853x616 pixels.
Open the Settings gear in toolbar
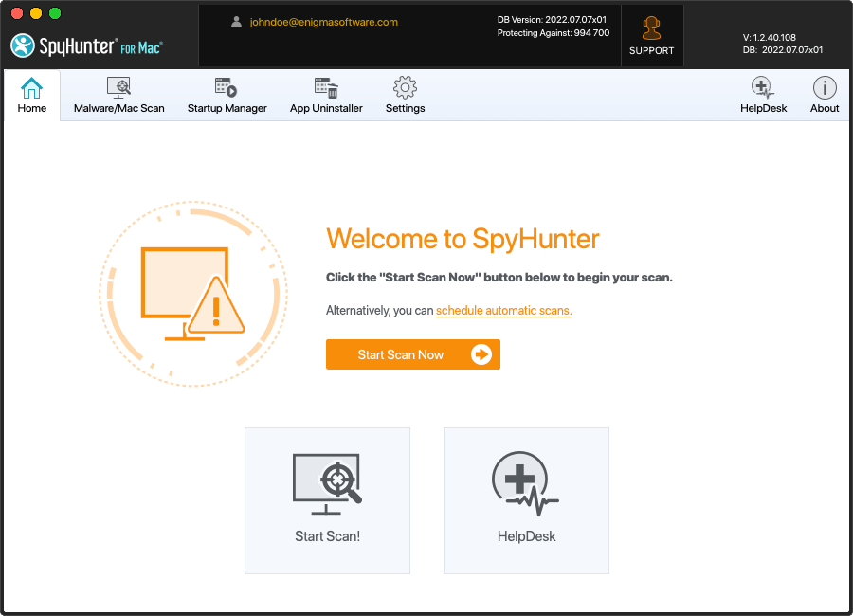(405, 96)
